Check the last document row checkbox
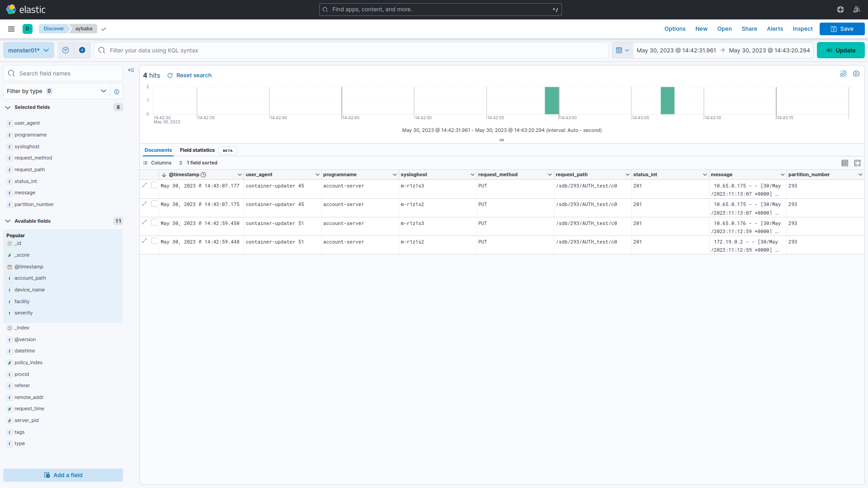Image resolution: width=868 pixels, height=488 pixels. [x=154, y=241]
